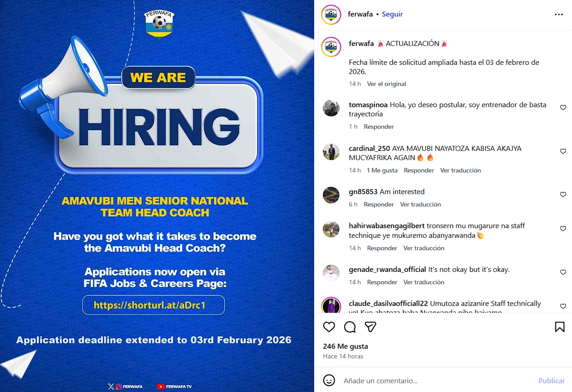The width and height of the screenshot is (572, 392).
Task: Expand 'Ver el original' under the caption
Action: click(386, 84)
